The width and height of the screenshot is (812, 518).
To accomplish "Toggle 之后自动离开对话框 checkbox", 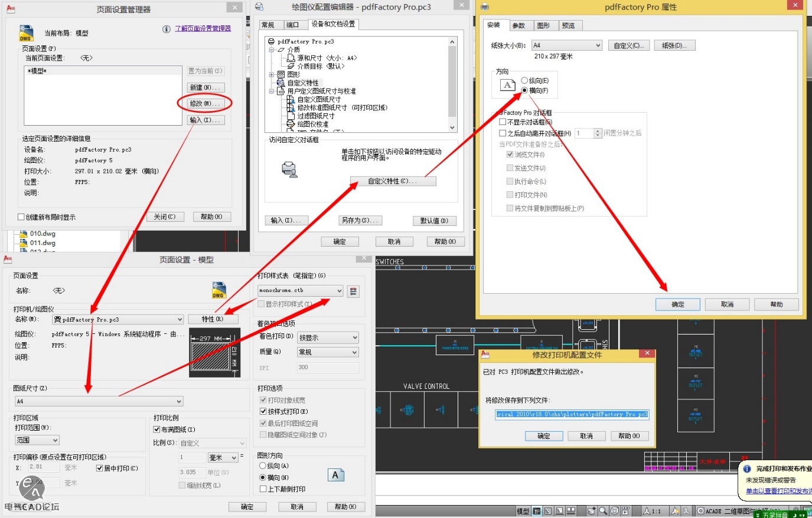I will coord(503,133).
